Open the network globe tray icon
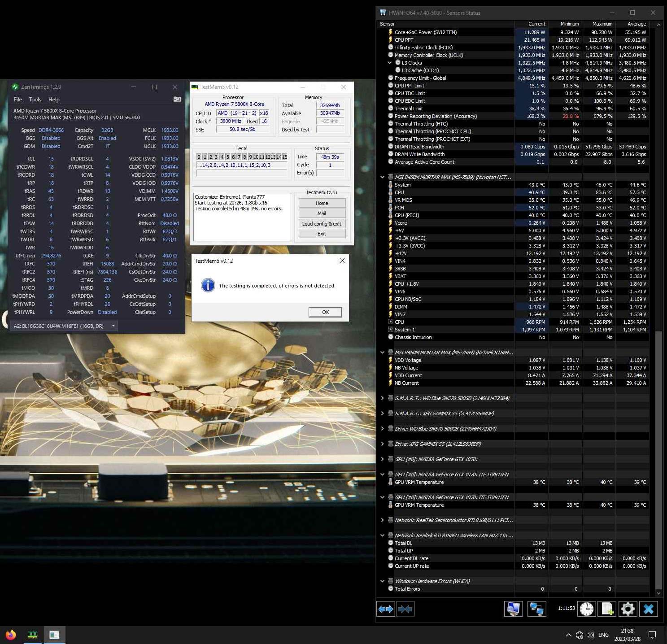Screen dimensions: 667x644 pyautogui.click(x=580, y=635)
